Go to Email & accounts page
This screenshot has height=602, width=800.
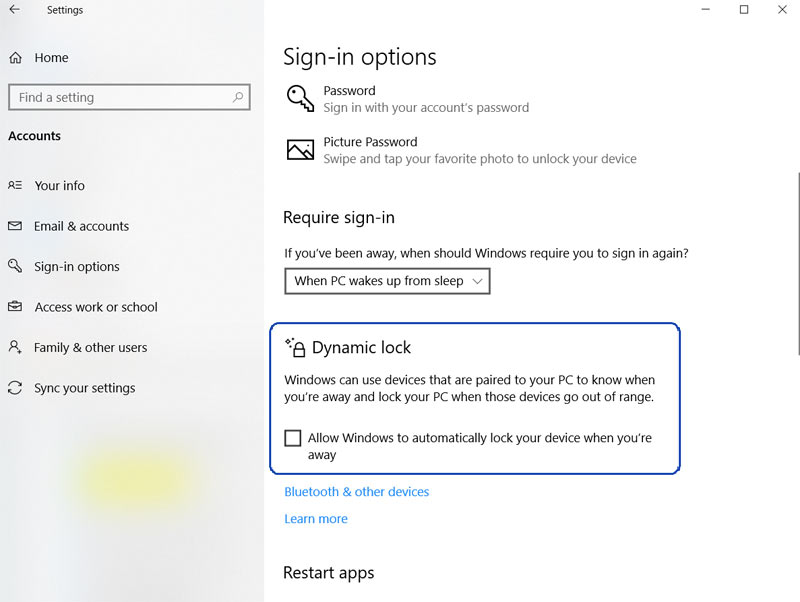pos(82,226)
